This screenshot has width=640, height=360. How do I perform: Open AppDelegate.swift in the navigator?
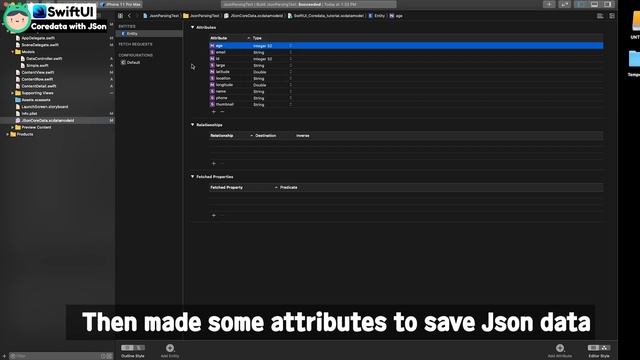38,38
